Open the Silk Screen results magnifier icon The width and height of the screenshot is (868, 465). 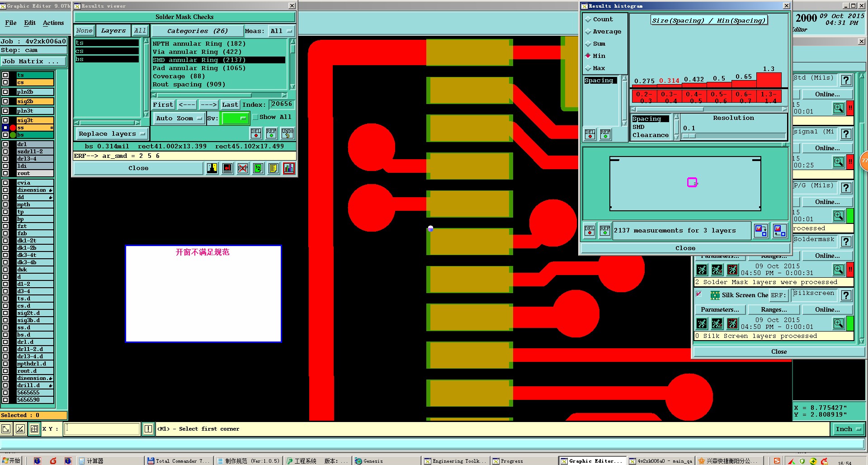839,323
